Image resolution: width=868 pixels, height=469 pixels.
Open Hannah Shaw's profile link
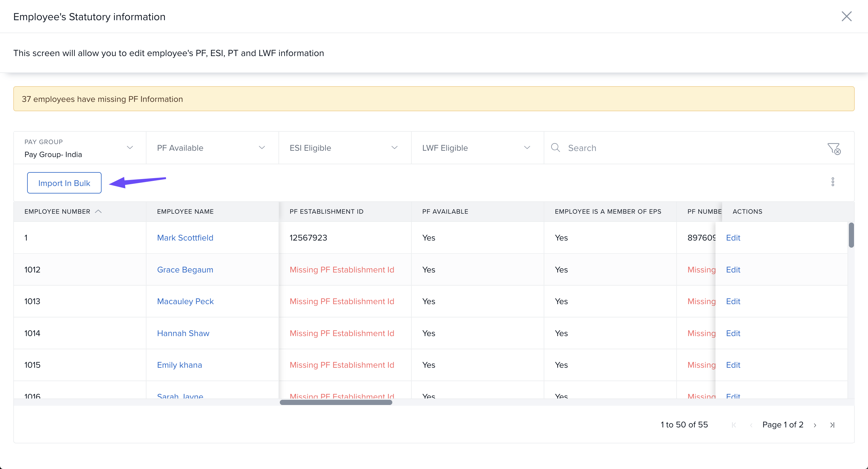click(183, 333)
